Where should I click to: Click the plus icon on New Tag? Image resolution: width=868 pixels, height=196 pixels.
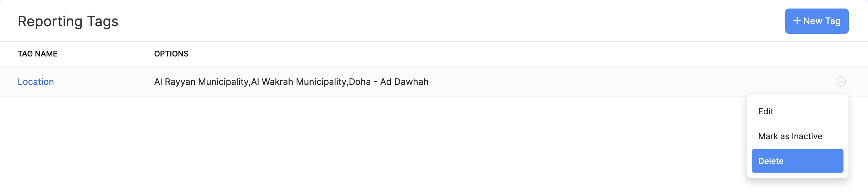(797, 21)
